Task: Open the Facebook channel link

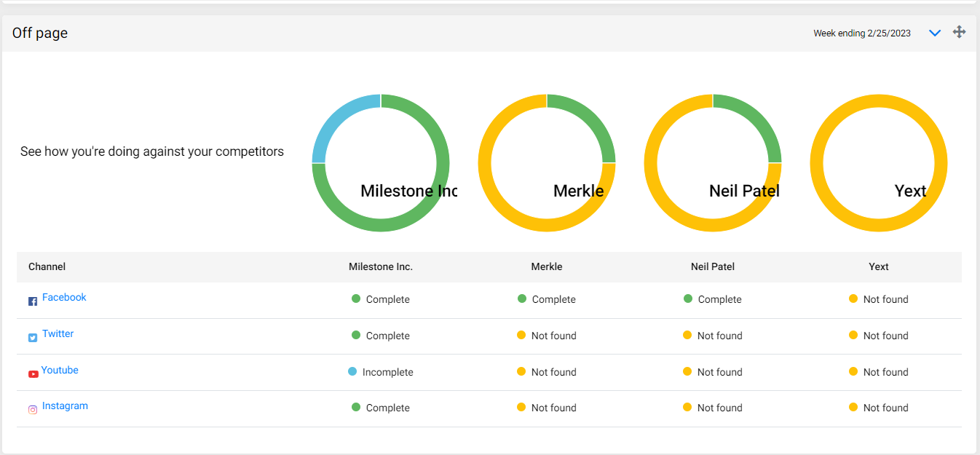Action: [64, 297]
